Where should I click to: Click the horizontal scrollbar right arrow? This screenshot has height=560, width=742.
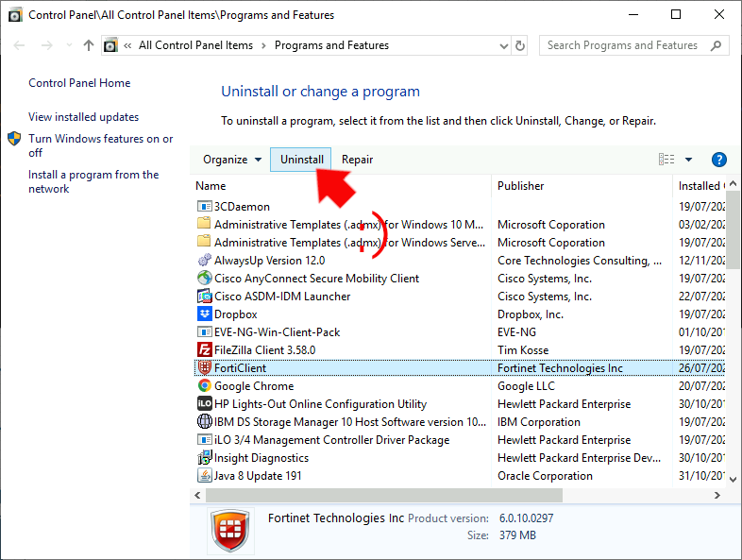coord(718,496)
